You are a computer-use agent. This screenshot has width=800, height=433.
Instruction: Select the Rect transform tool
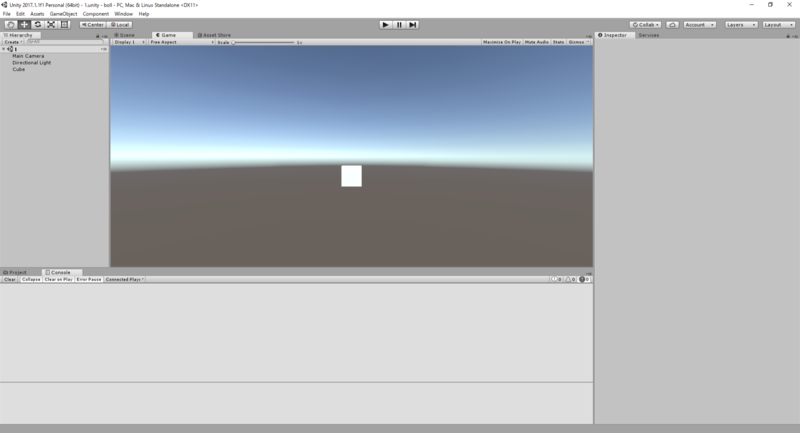pyautogui.click(x=64, y=24)
